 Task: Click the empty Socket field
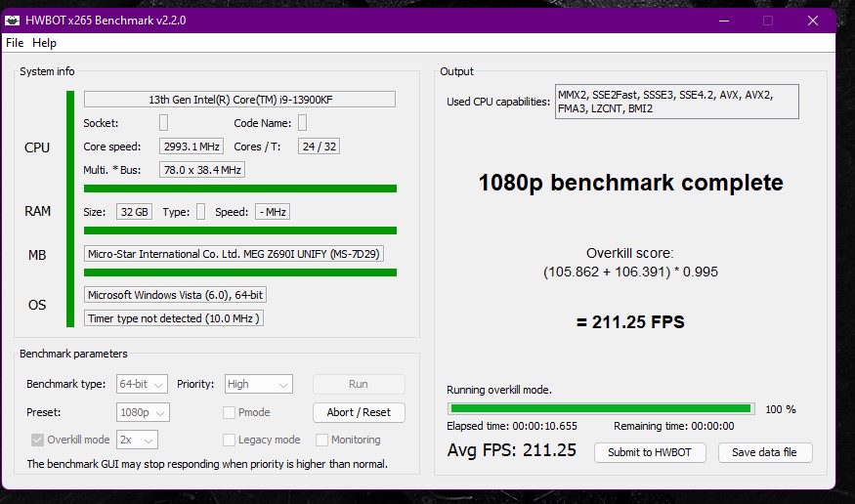163,123
